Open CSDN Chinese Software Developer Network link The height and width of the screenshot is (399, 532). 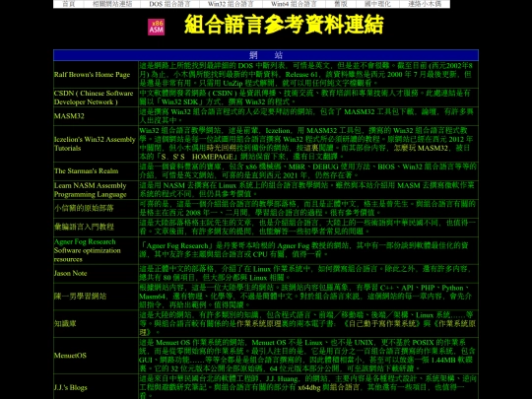point(94,98)
